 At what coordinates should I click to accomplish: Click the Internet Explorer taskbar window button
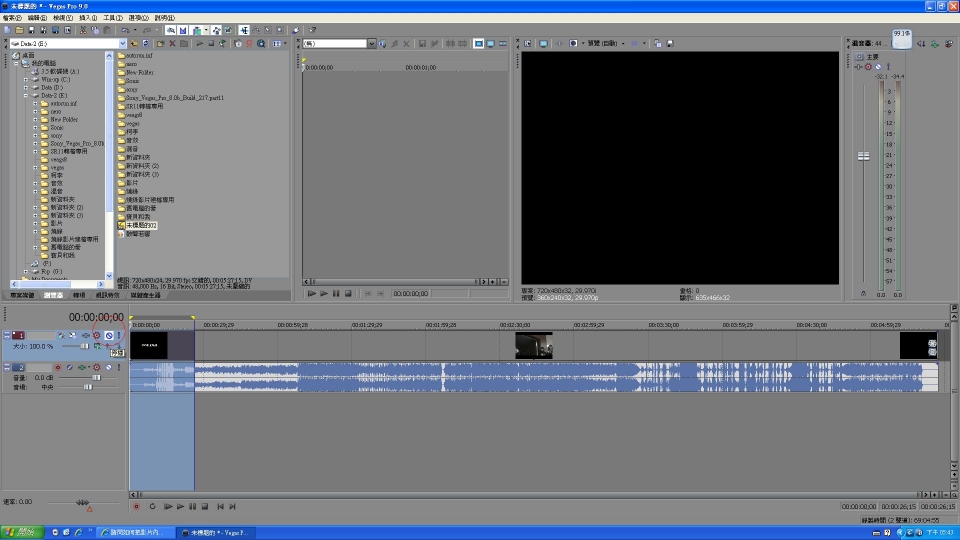137,533
